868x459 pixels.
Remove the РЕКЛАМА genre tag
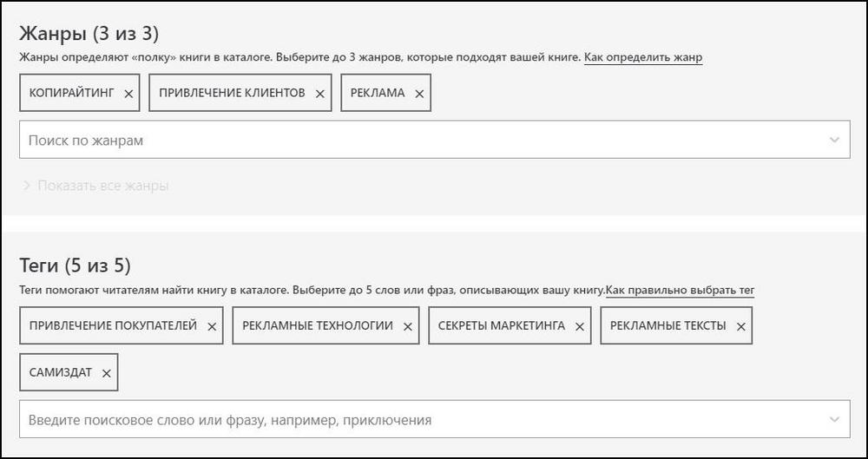[419, 94]
